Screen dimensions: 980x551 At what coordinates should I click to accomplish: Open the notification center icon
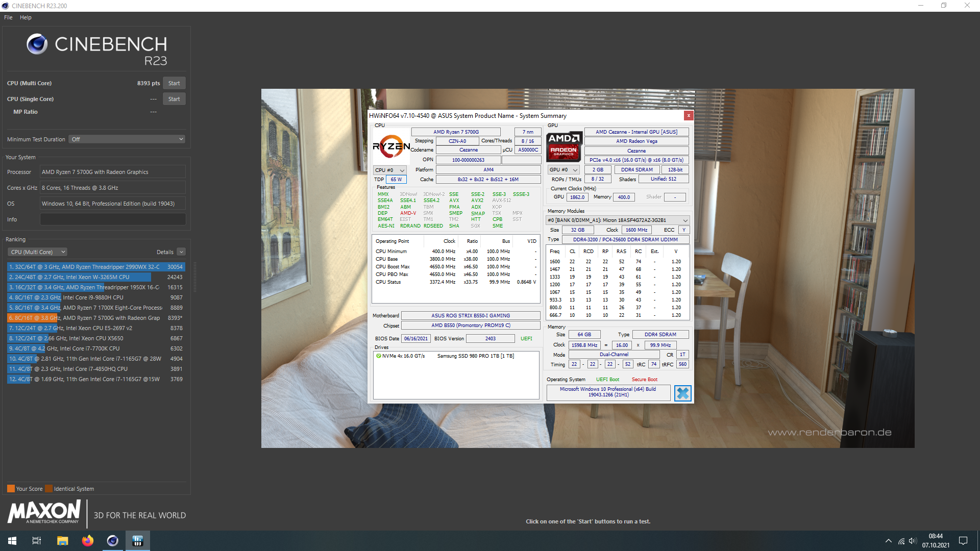(963, 541)
